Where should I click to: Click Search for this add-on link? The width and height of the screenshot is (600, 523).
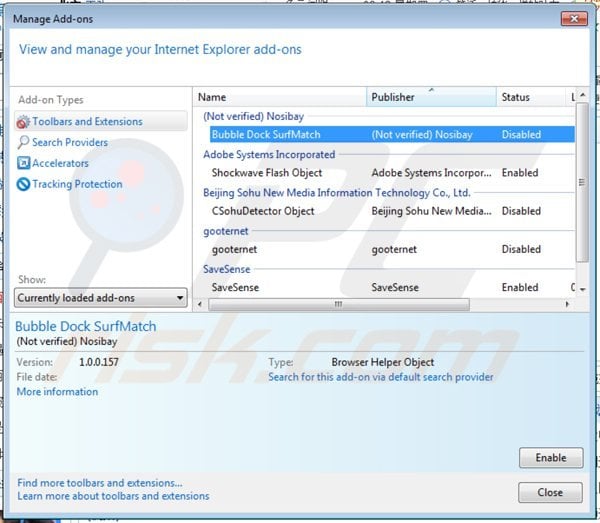[x=380, y=377]
